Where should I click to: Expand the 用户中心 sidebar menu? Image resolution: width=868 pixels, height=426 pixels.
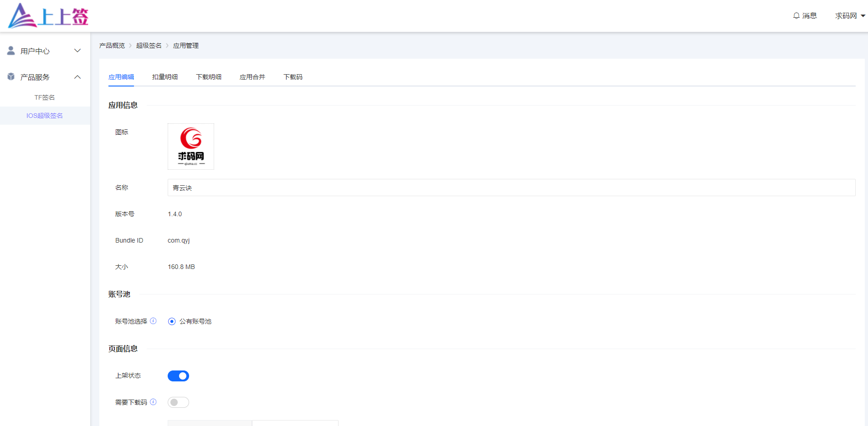(x=44, y=51)
